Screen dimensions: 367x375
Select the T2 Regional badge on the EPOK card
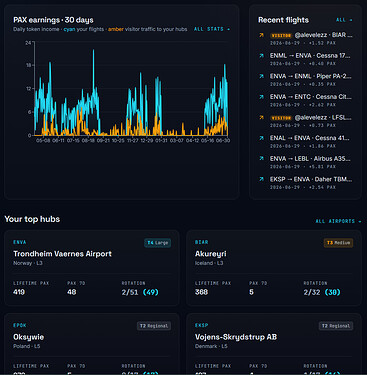tap(154, 326)
